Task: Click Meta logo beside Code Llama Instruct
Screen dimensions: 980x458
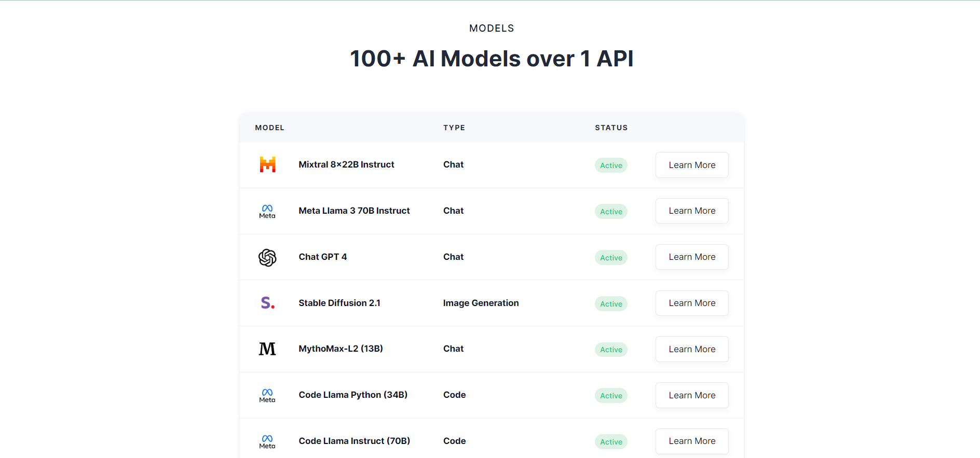Action: tap(267, 441)
